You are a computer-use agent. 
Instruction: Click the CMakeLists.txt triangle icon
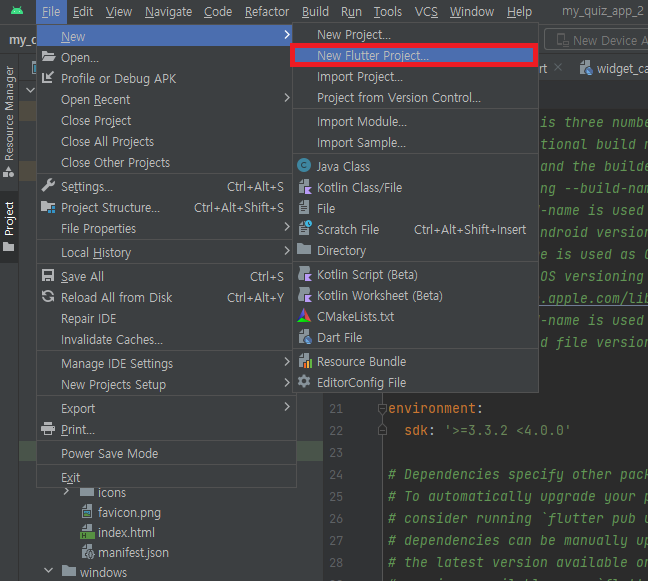pyautogui.click(x=304, y=316)
